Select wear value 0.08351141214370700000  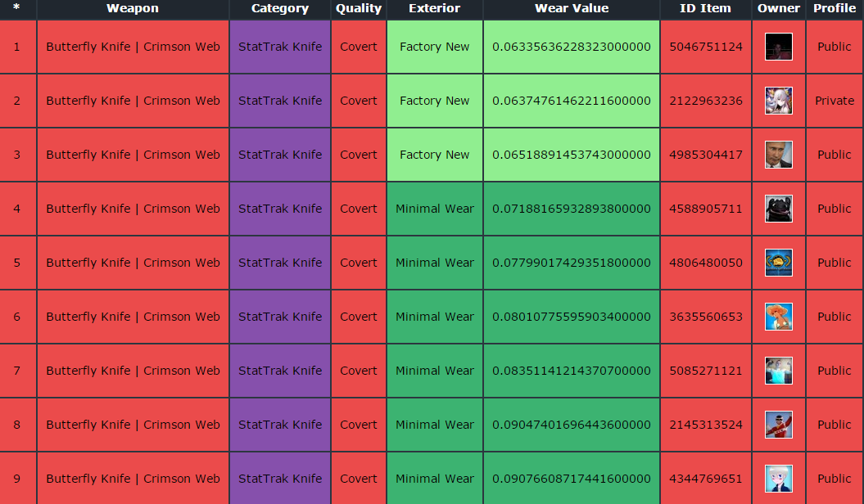[x=572, y=371]
